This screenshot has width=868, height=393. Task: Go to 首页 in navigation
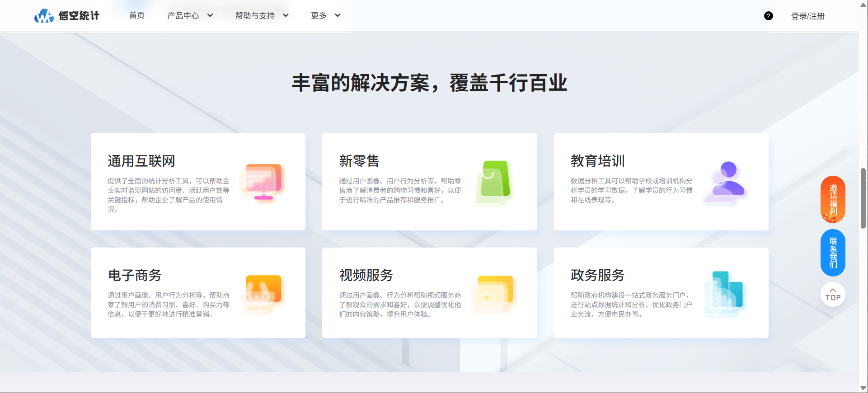coord(137,15)
